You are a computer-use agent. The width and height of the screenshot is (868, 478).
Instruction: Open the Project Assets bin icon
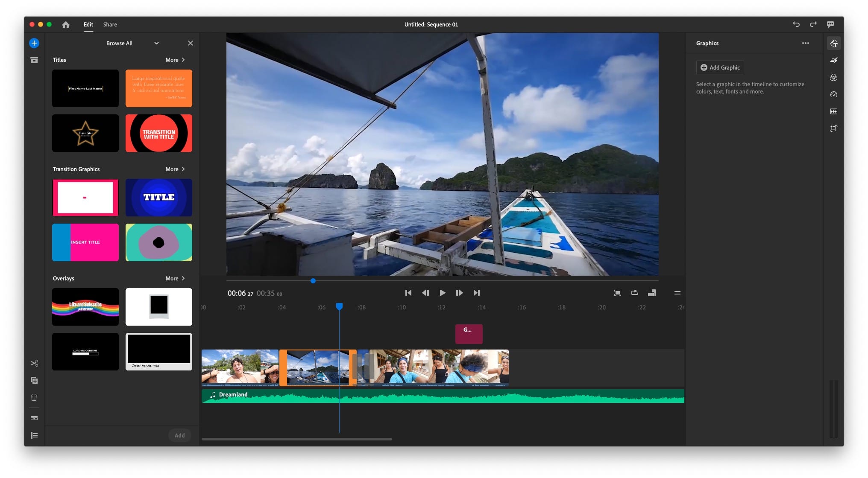34,60
